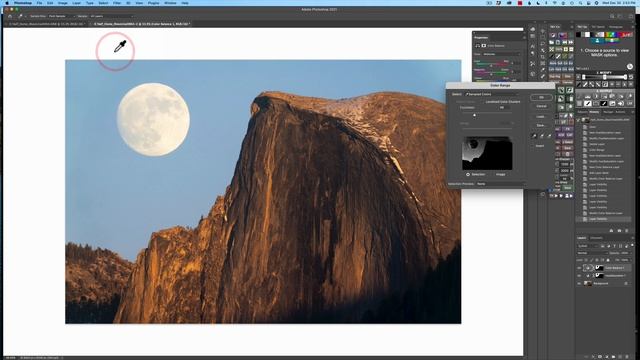
Task: Click the create new layer icon
Action: coord(620,357)
